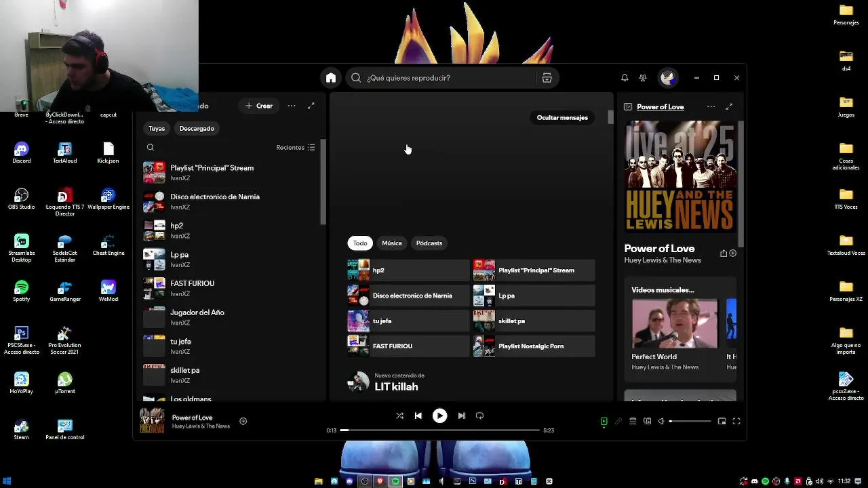The height and width of the screenshot is (488, 868).
Task: Select the Descargado filter chip
Action: [197, 128]
